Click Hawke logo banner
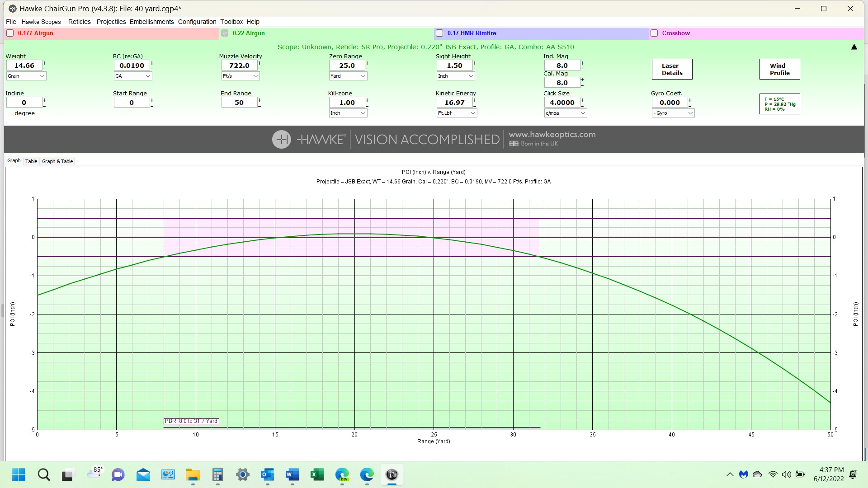The height and width of the screenshot is (488, 868). point(434,139)
